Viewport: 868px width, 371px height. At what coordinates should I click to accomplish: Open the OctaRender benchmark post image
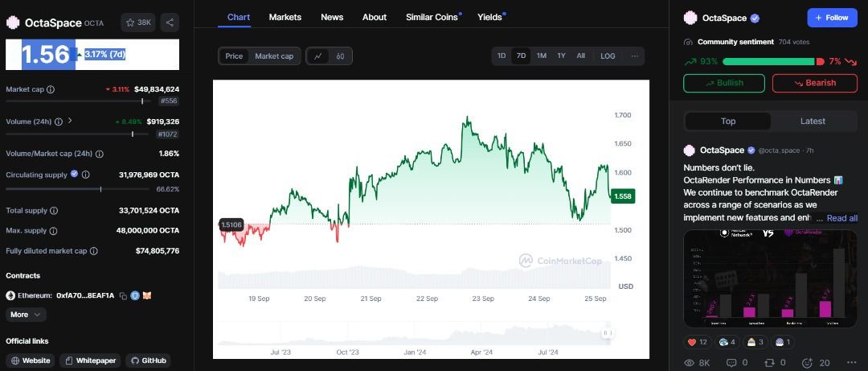pos(771,274)
